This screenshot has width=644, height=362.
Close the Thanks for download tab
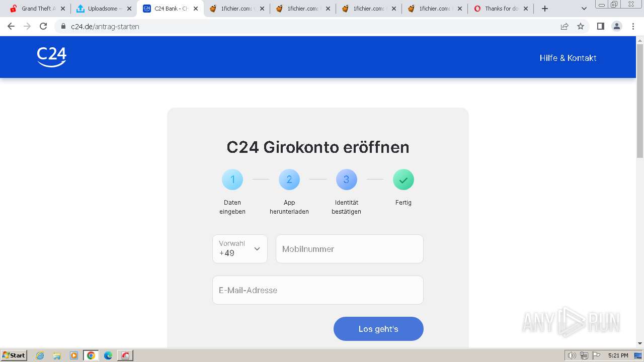[x=526, y=9]
